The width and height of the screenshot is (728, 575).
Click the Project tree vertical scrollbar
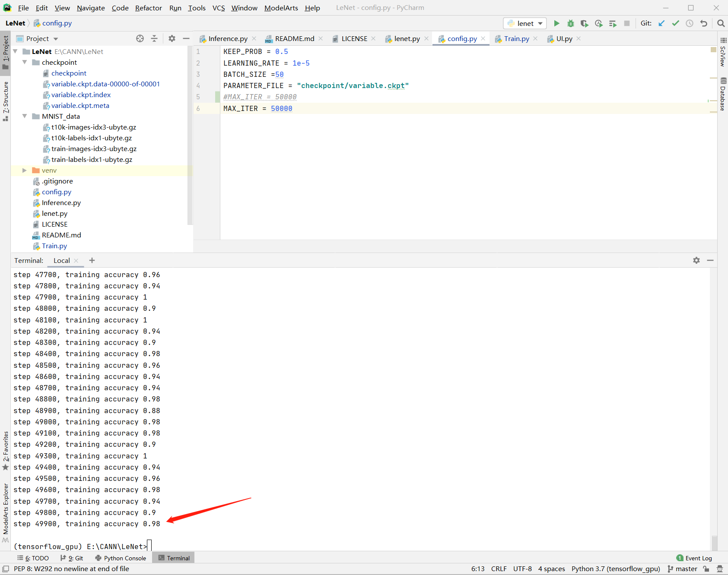pos(190,135)
